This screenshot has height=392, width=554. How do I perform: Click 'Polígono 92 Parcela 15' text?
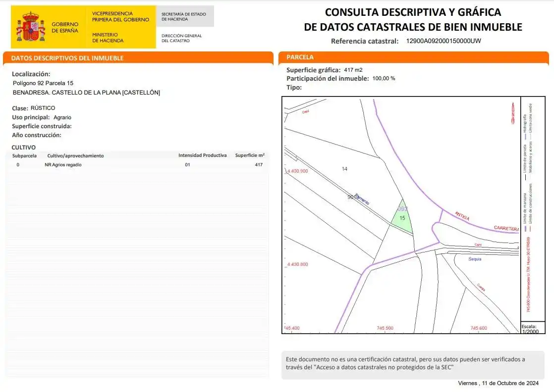tap(43, 83)
